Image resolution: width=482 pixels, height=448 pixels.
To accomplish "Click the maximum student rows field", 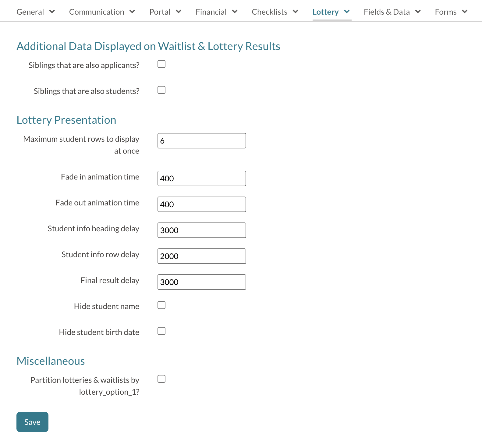I will 202,141.
